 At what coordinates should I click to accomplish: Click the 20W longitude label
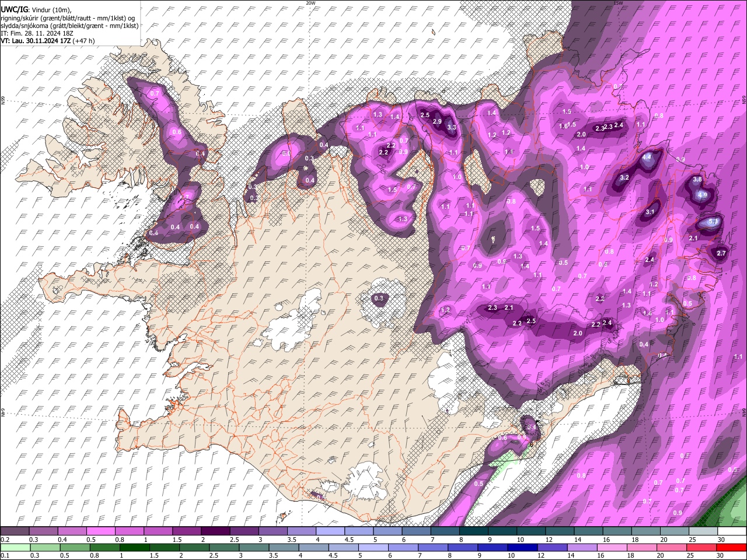(x=310, y=2)
